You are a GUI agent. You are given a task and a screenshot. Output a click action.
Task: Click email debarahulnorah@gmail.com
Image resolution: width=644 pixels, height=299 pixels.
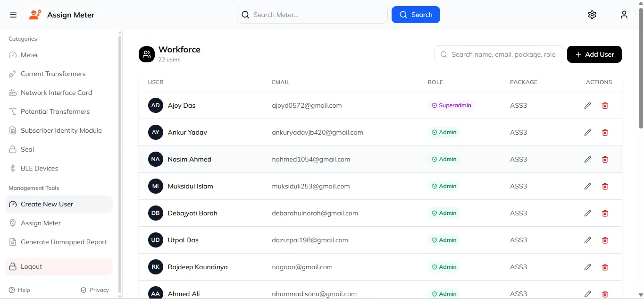coord(315,213)
